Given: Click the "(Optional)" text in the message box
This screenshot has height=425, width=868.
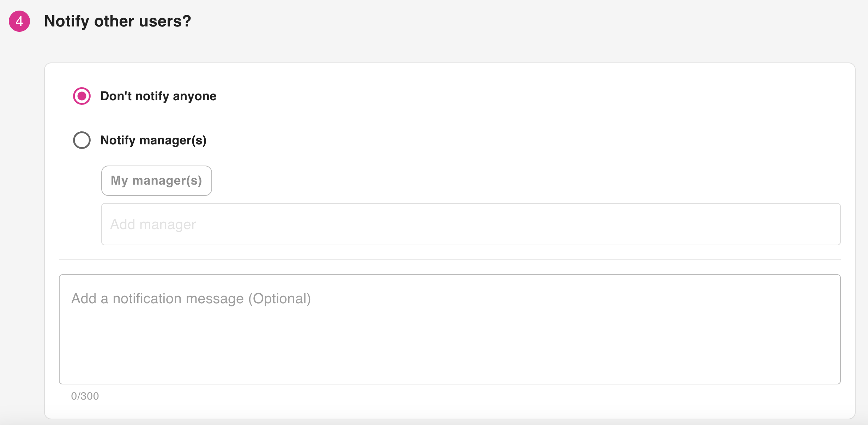Looking at the screenshot, I should click(x=279, y=299).
